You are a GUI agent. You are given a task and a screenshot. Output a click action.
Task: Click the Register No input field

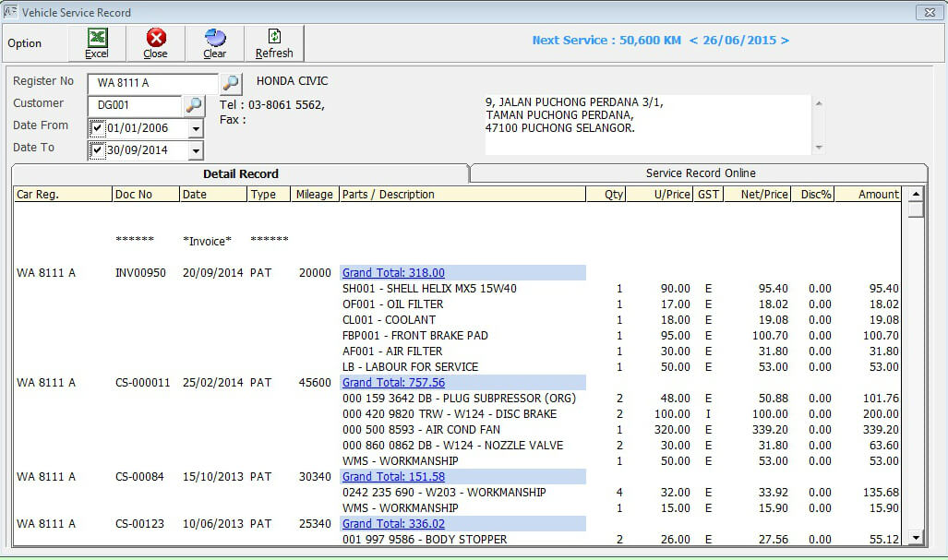coord(153,83)
